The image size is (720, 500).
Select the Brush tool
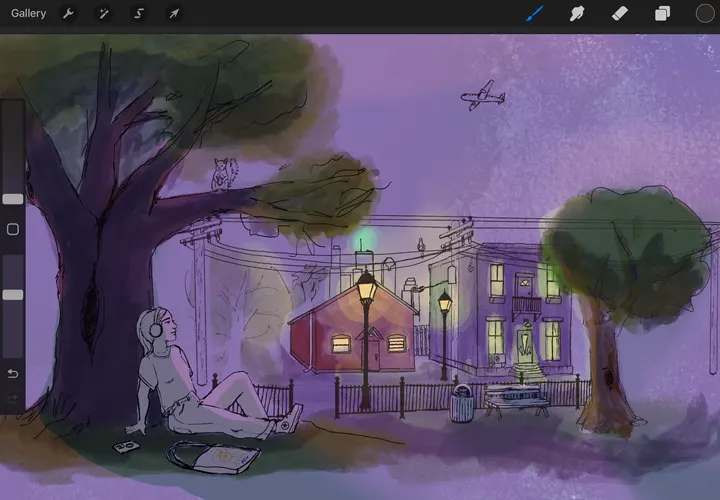coord(534,14)
